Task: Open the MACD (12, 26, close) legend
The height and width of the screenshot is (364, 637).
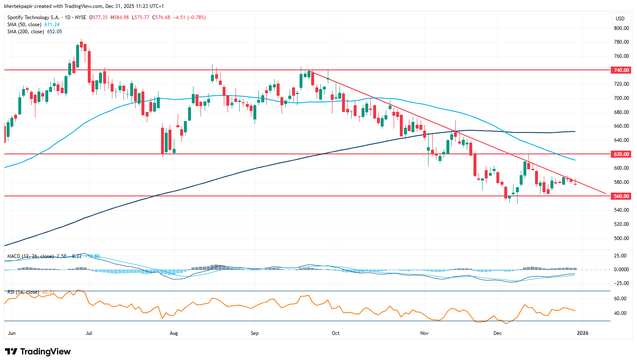Action: point(30,256)
